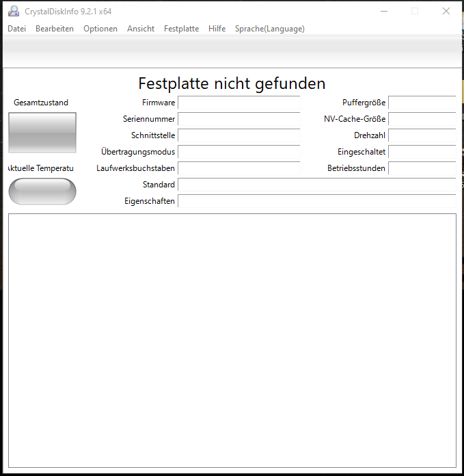Image resolution: width=464 pixels, height=476 pixels.
Task: Click the Seriennummer field
Action: [x=239, y=119]
